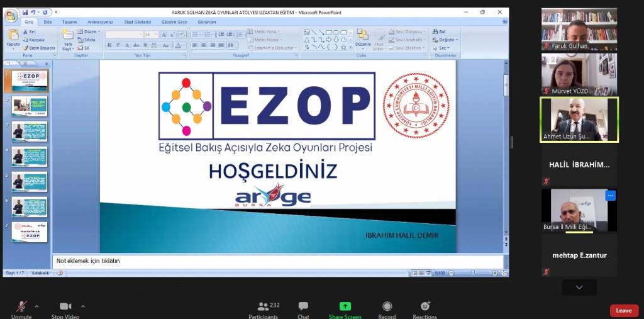Image resolution: width=644 pixels, height=319 pixels.
Task: Open the Seç select dropdown
Action: coord(440,48)
